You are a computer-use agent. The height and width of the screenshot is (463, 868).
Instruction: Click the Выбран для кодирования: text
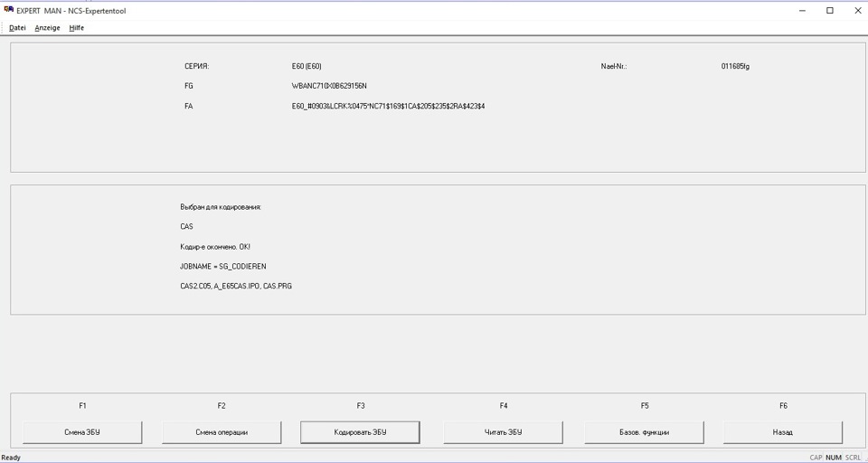pyautogui.click(x=221, y=207)
